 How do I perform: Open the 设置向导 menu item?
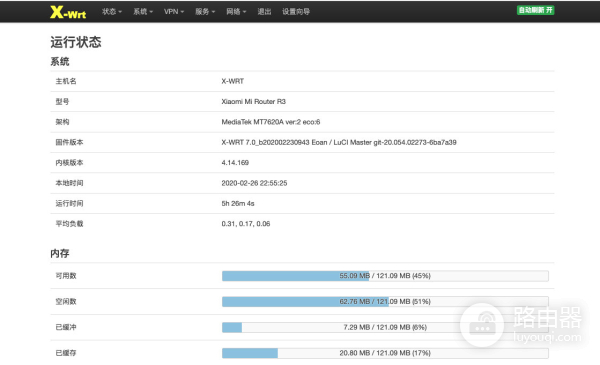[296, 11]
